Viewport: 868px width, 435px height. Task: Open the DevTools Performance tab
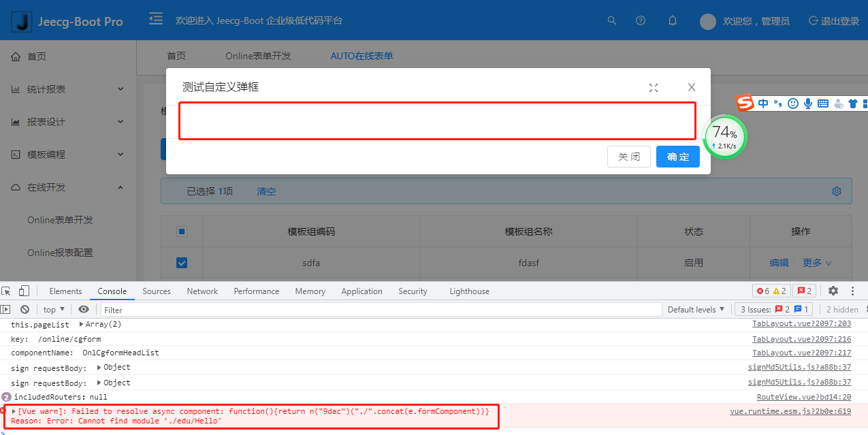tap(257, 291)
